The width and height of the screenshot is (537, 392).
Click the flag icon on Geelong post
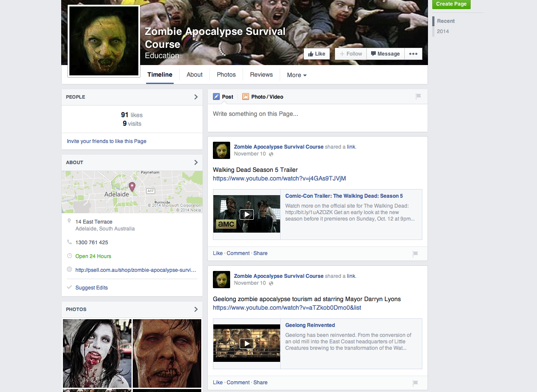[x=415, y=383]
